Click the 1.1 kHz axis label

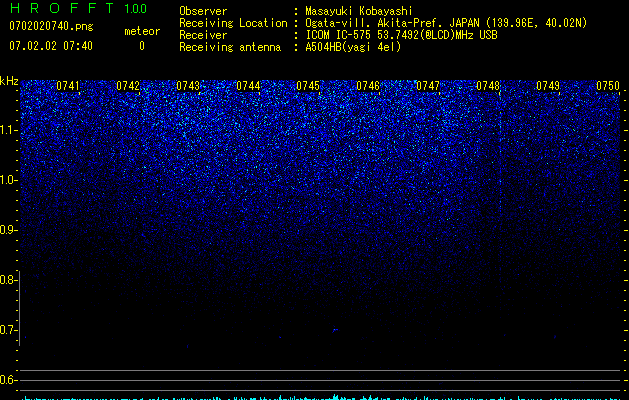(9, 130)
